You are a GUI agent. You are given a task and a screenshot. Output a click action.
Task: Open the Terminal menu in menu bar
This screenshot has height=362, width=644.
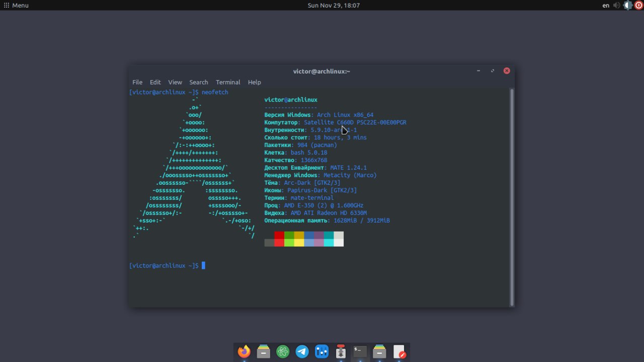(228, 82)
